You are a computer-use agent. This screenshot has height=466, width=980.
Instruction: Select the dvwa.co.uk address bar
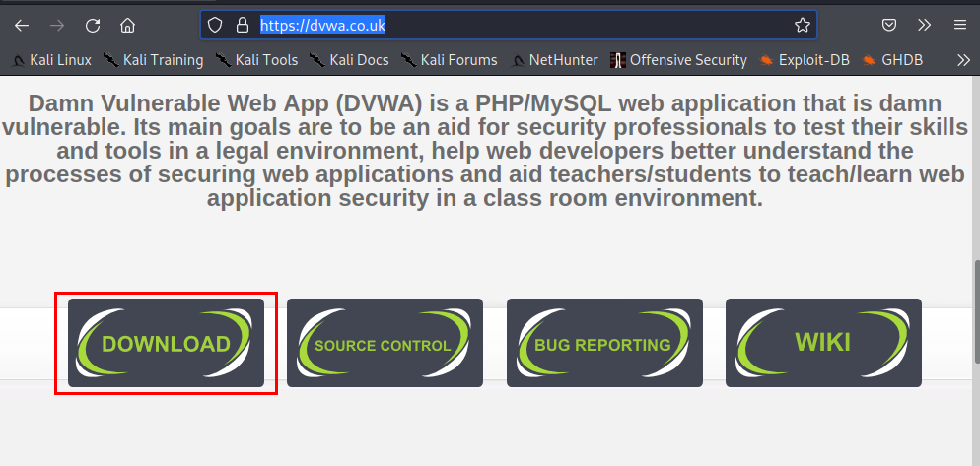coord(508,25)
